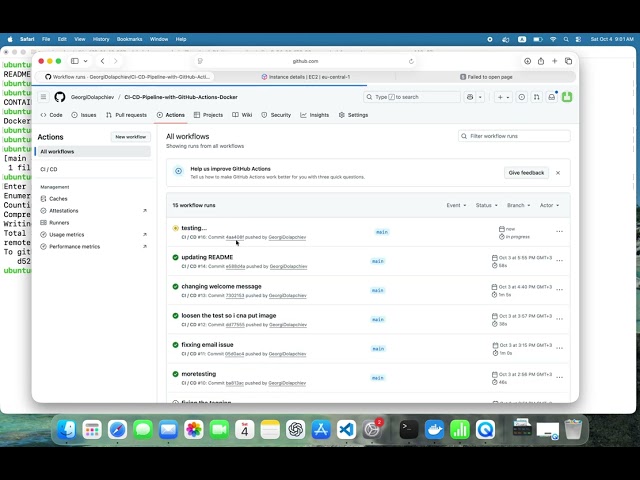
Task: Focus the Type / to search field
Action: coord(411,97)
